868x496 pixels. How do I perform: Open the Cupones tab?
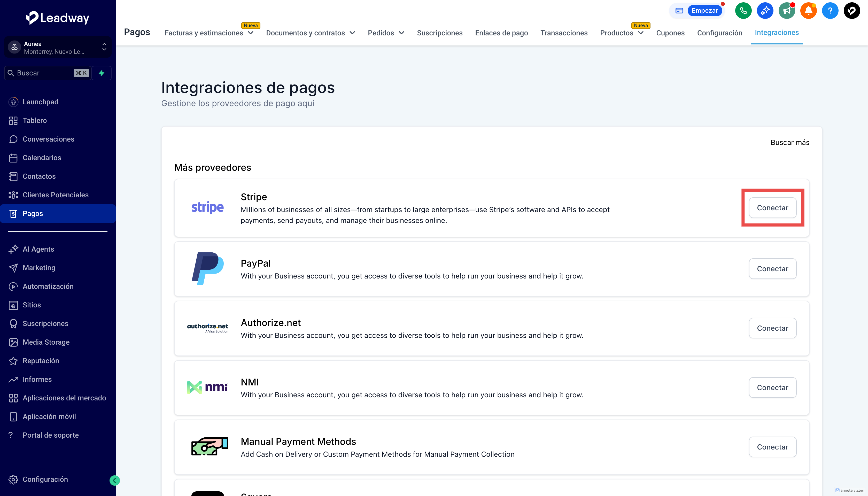pyautogui.click(x=670, y=33)
